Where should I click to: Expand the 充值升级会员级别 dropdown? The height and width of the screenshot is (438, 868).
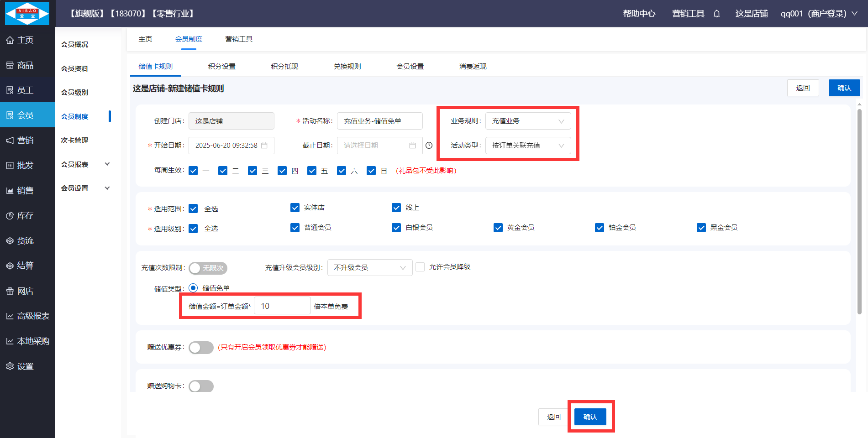(369, 267)
